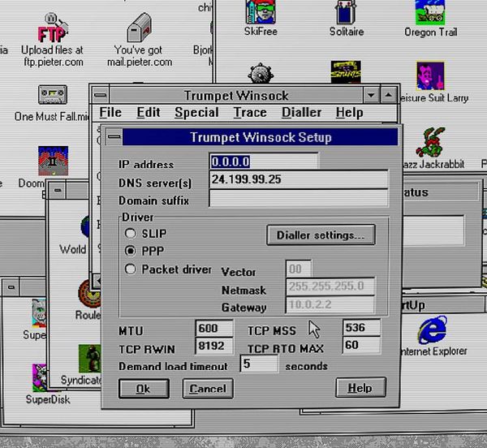
Task: Click the Demand load timeout field
Action: (x=259, y=364)
